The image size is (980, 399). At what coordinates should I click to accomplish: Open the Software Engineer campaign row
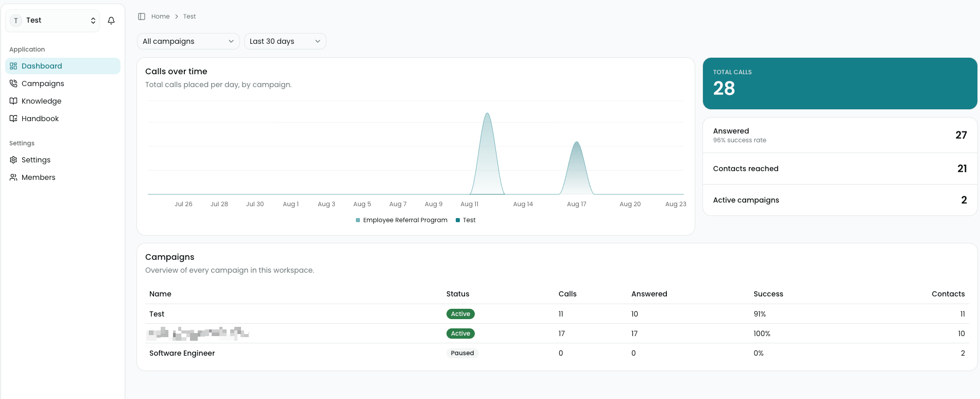pos(557,353)
